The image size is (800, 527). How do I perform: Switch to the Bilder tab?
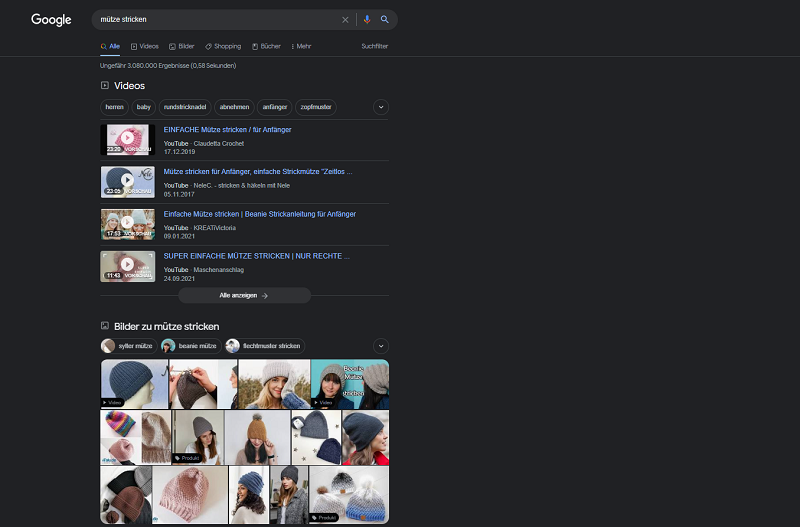[x=182, y=46]
